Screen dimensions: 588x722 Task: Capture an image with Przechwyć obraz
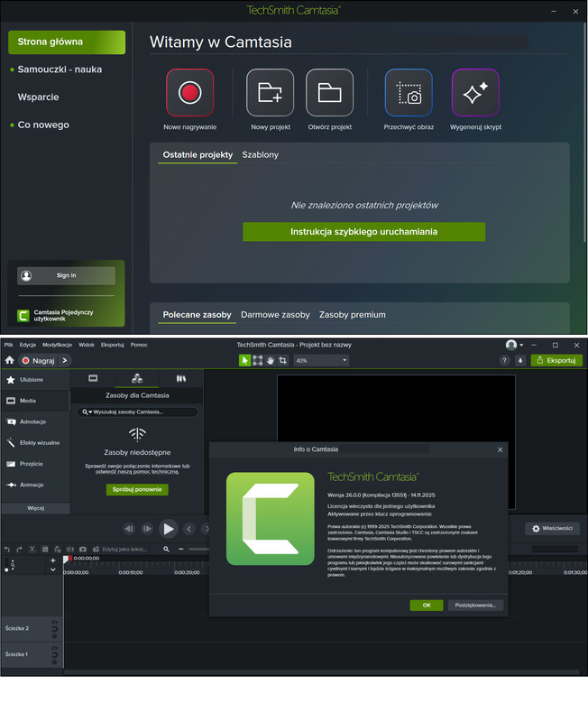409,93
